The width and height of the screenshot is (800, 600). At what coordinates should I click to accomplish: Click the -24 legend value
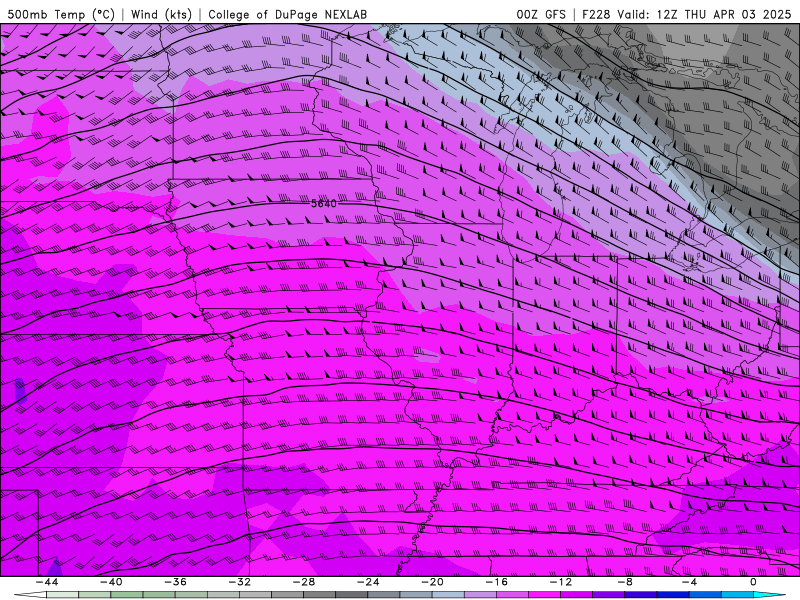click(368, 582)
